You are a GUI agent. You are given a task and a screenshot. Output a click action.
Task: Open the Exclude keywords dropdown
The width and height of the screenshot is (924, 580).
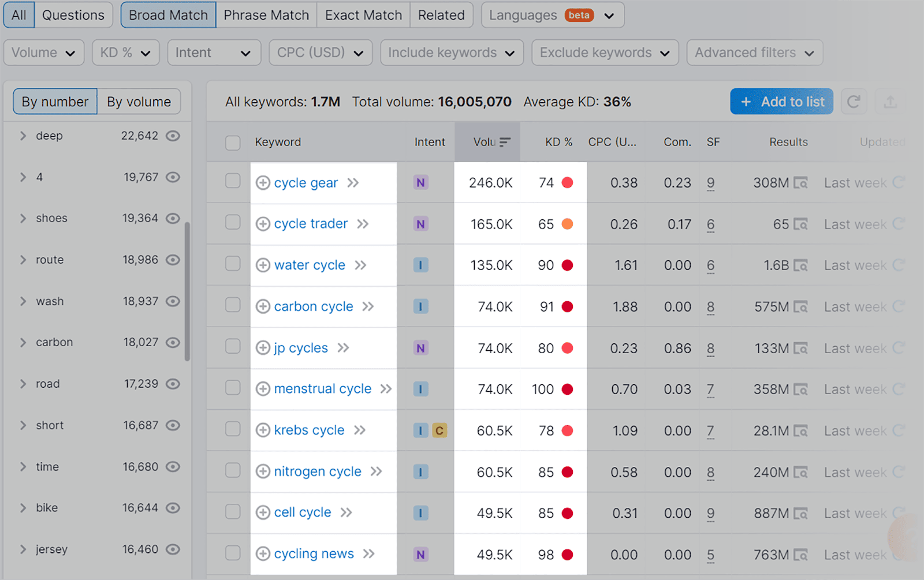pos(605,53)
